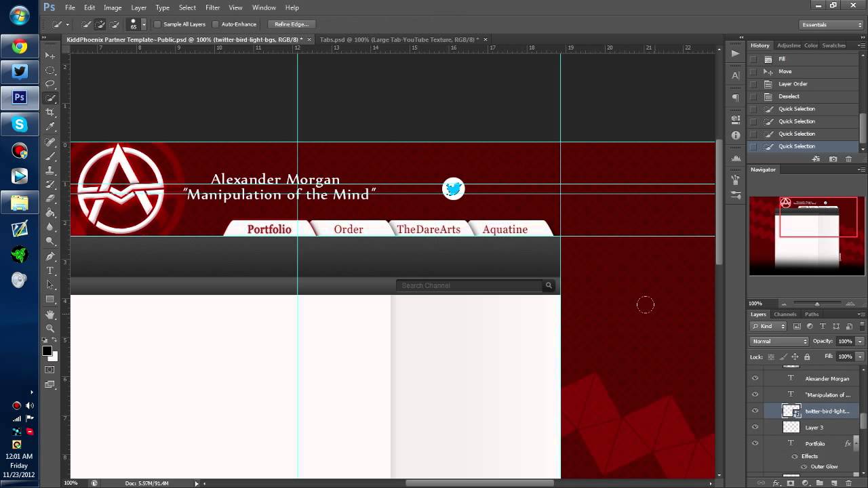The height and width of the screenshot is (488, 868).
Task: Open the Opacity slider dropdown arrow
Action: (x=860, y=341)
